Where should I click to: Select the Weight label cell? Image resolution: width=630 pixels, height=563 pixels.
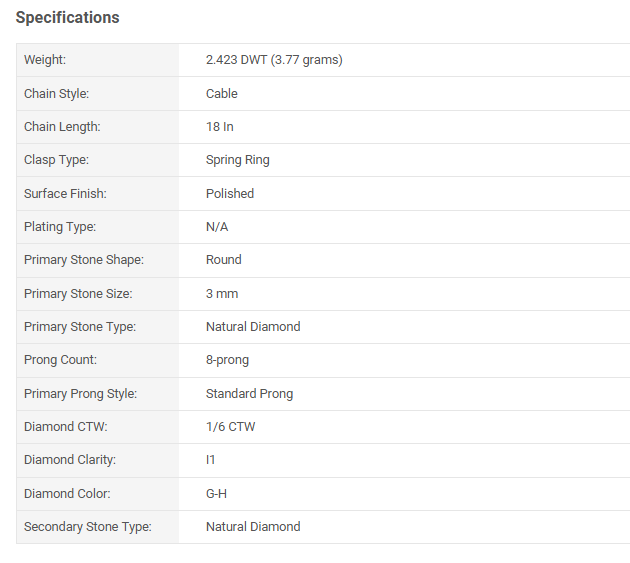coord(98,60)
